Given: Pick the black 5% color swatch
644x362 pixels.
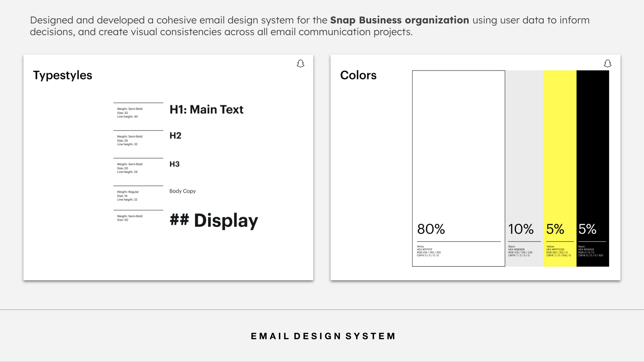Looking at the screenshot, I should point(593,168).
